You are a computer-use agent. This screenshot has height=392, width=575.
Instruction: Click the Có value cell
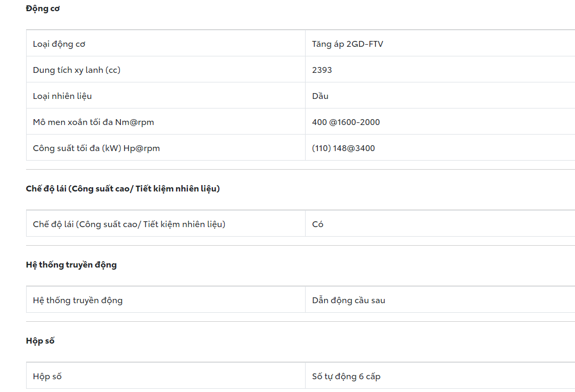coord(318,224)
